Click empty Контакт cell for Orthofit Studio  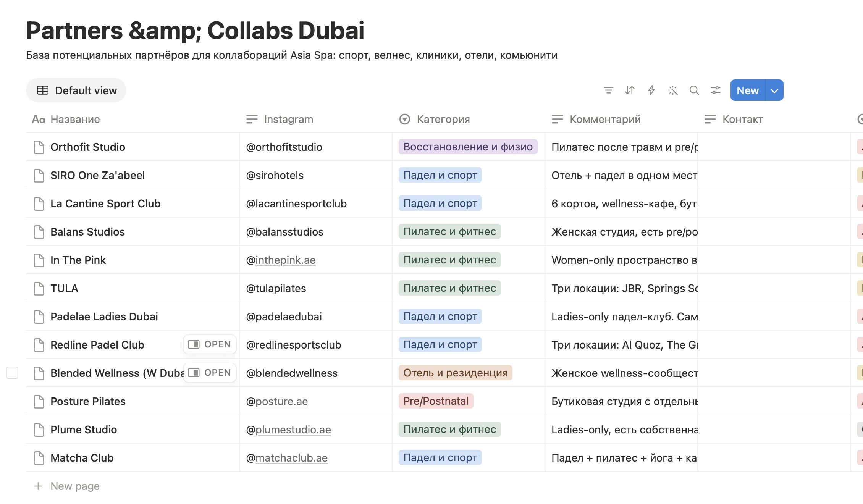point(774,147)
